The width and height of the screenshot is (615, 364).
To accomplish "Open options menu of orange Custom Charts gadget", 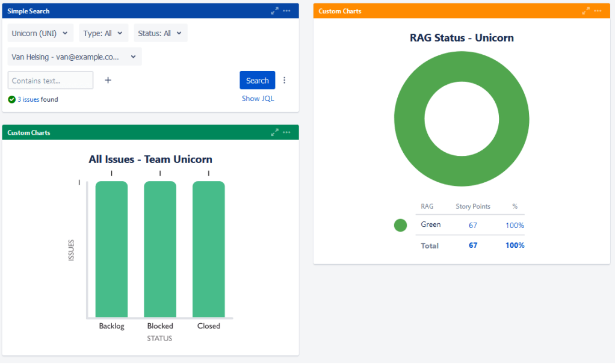I will pyautogui.click(x=598, y=11).
